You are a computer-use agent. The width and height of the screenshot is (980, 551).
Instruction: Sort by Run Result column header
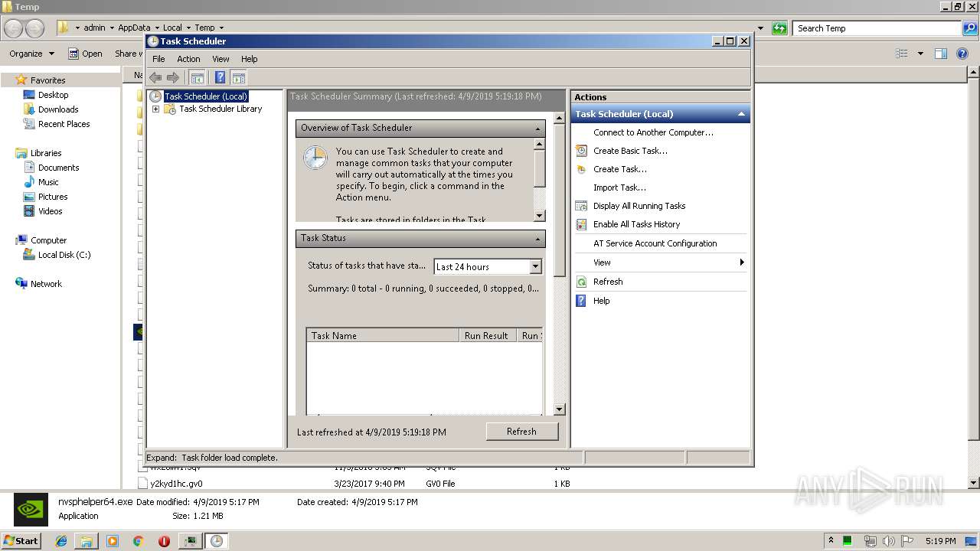[488, 336]
